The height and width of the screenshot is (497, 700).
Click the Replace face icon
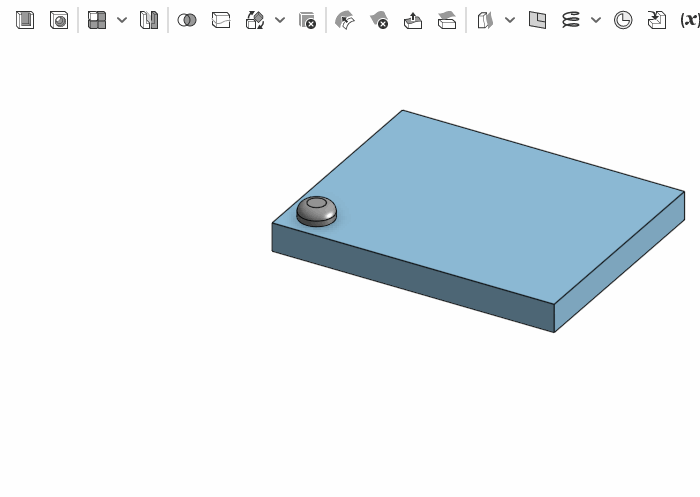pos(447,20)
